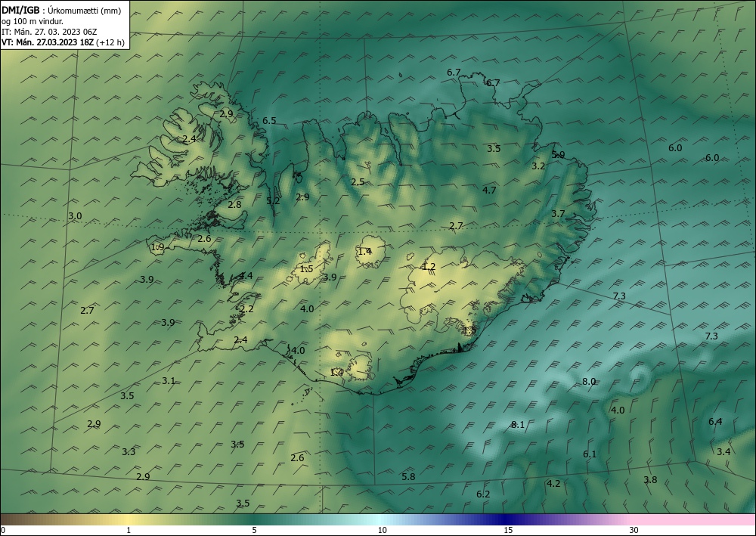Click the 5.2 value on the map
Screen dimensions: 756x536
point(273,200)
